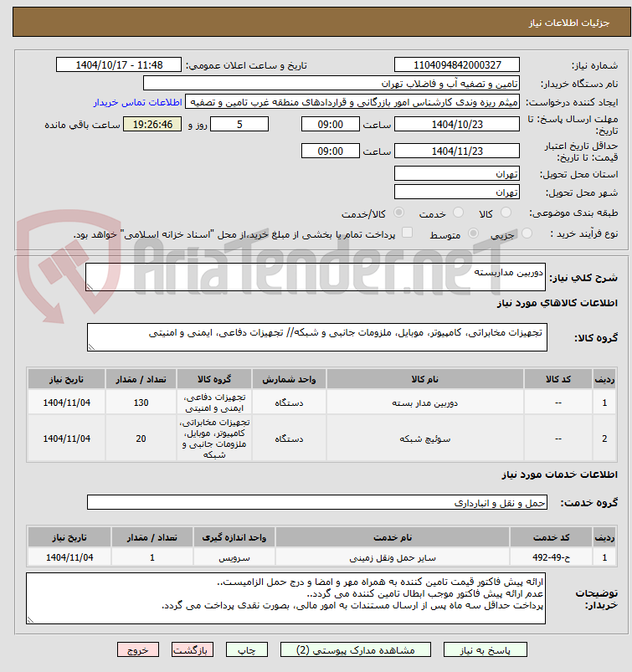Click the جزئیات اطلاعات نیاز header title

pos(569,23)
